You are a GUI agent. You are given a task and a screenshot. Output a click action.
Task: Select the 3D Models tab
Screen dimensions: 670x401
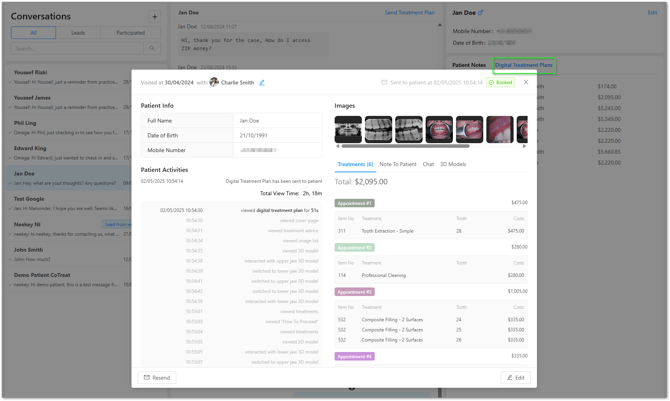(453, 164)
